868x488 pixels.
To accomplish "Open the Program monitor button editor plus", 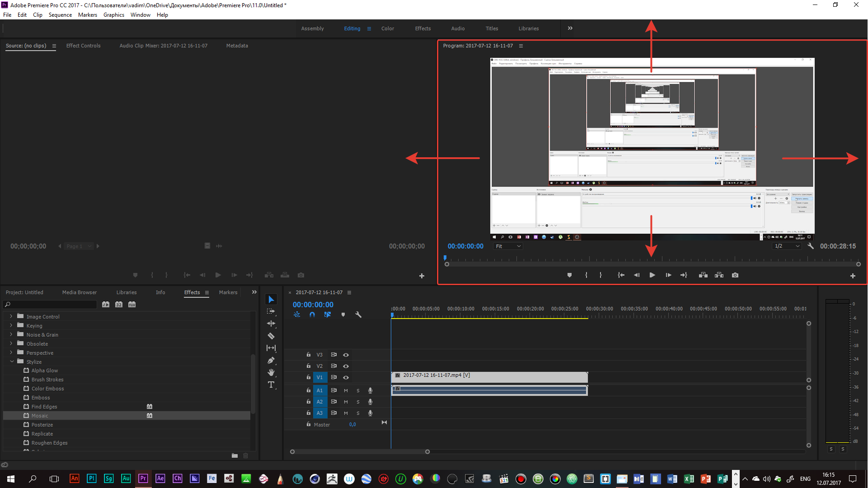I will coord(853,276).
